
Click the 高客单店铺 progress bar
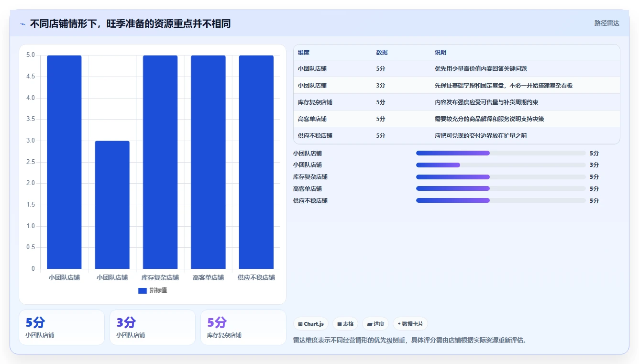(x=501, y=188)
